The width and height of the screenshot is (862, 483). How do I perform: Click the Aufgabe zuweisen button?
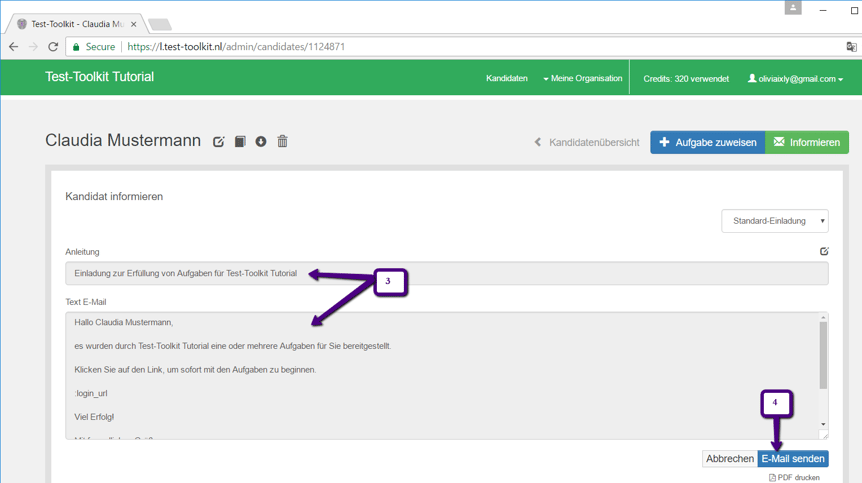[708, 142]
